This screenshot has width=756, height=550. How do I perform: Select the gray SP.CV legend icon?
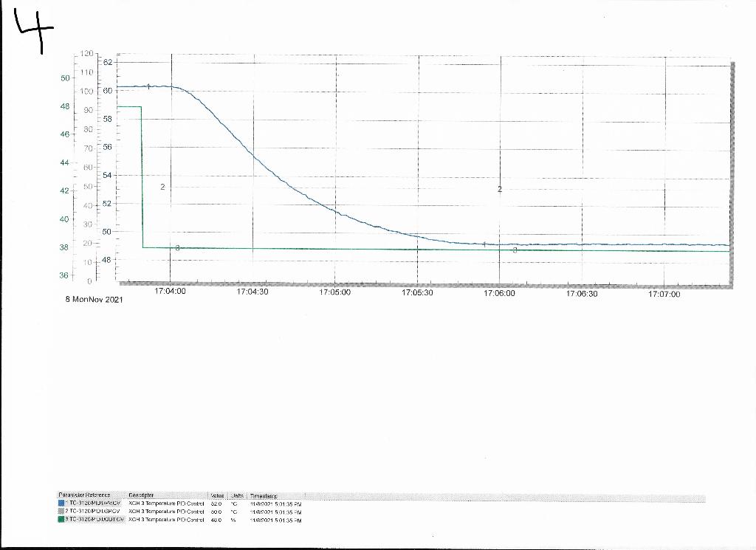click(x=61, y=509)
